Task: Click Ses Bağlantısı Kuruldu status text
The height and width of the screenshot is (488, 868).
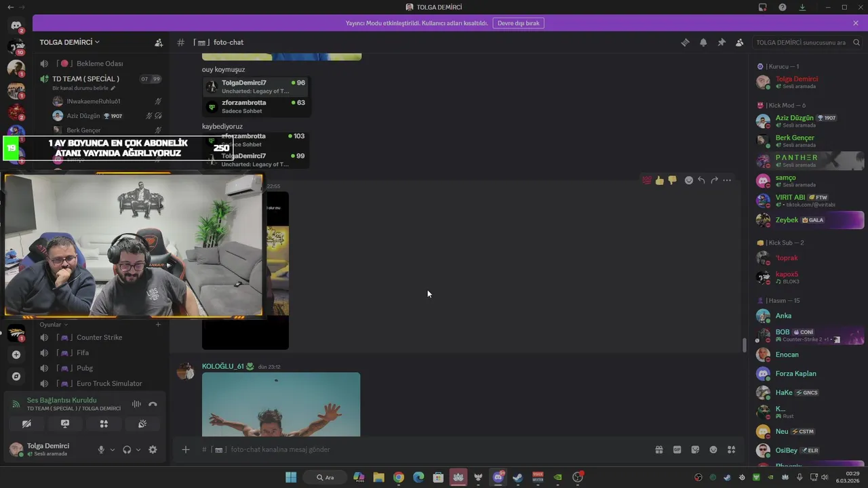Action: (62, 400)
